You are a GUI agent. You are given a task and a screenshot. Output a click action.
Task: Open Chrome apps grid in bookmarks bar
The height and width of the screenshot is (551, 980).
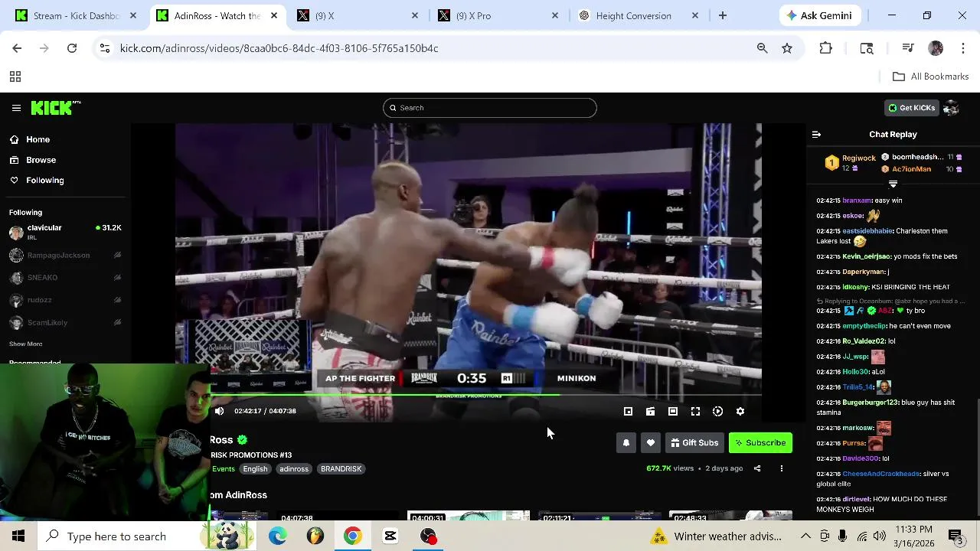pyautogui.click(x=15, y=77)
